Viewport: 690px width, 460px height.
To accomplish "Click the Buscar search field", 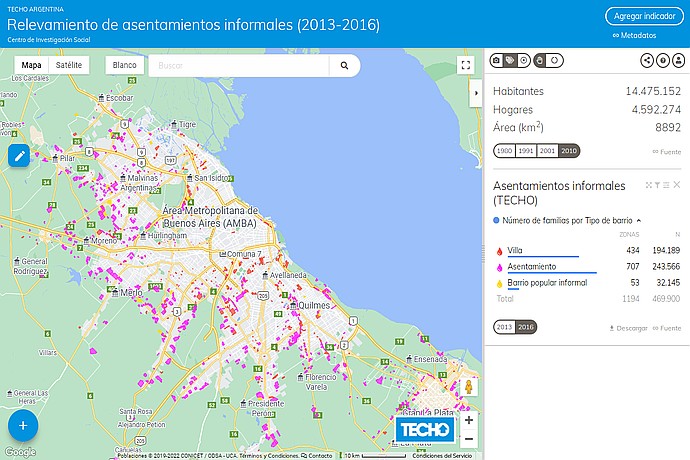I will (x=240, y=66).
